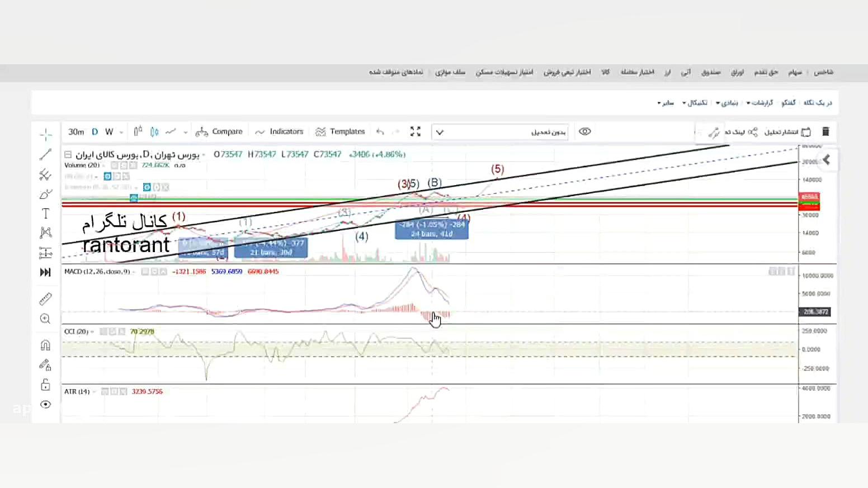Enter fullscreen chart mode
The image size is (868, 488).
click(416, 131)
